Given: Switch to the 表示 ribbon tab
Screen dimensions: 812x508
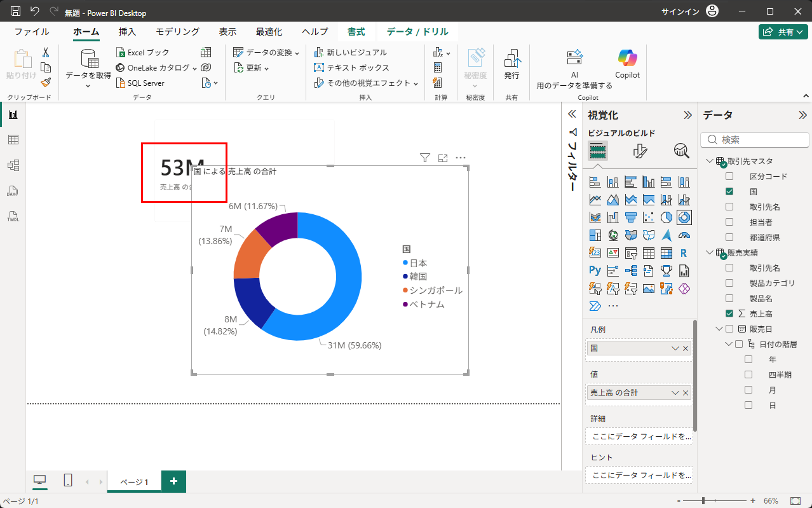Looking at the screenshot, I should point(227,32).
